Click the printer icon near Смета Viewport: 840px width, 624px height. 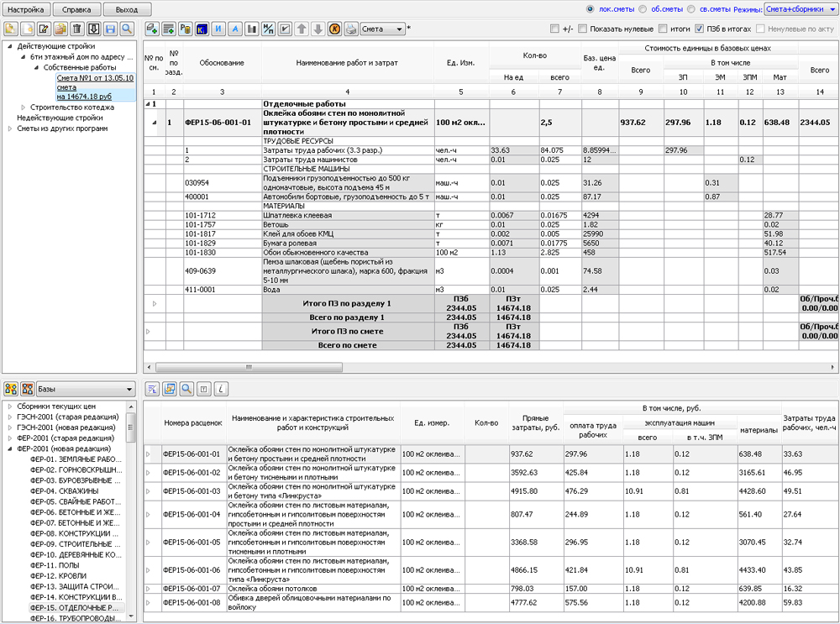(350, 29)
